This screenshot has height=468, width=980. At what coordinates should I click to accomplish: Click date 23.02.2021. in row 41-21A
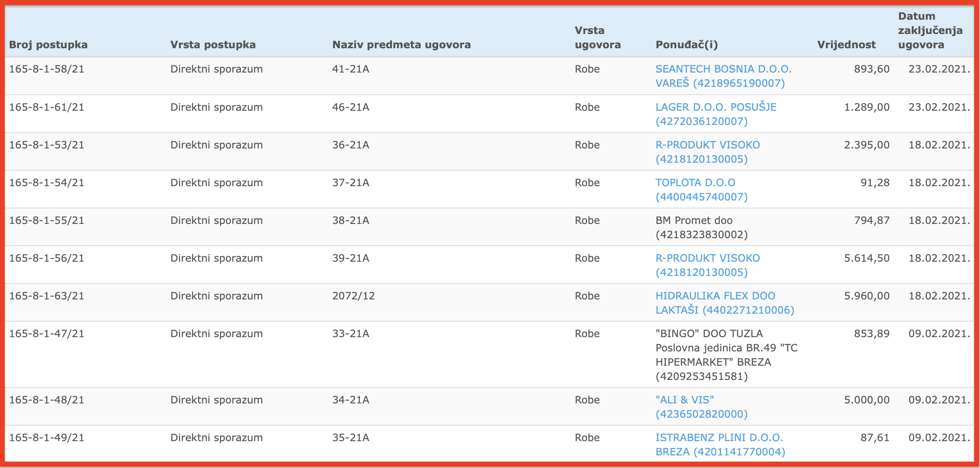939,69
